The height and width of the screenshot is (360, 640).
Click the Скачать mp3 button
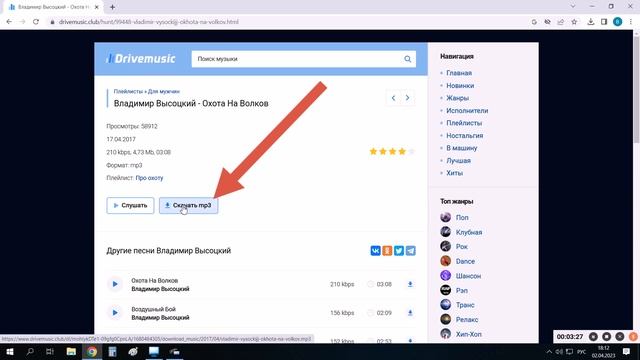coord(188,205)
